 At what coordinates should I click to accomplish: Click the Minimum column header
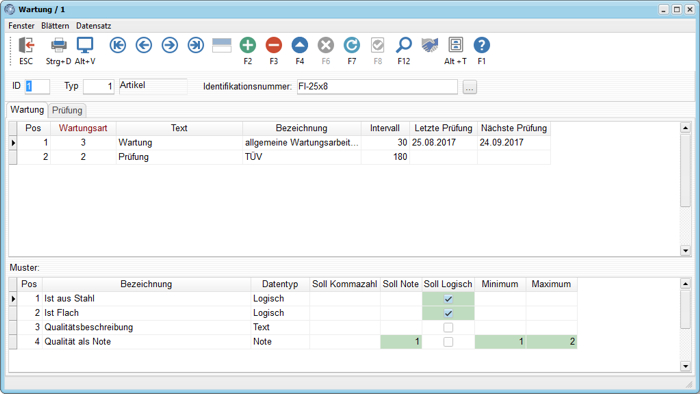tap(500, 284)
